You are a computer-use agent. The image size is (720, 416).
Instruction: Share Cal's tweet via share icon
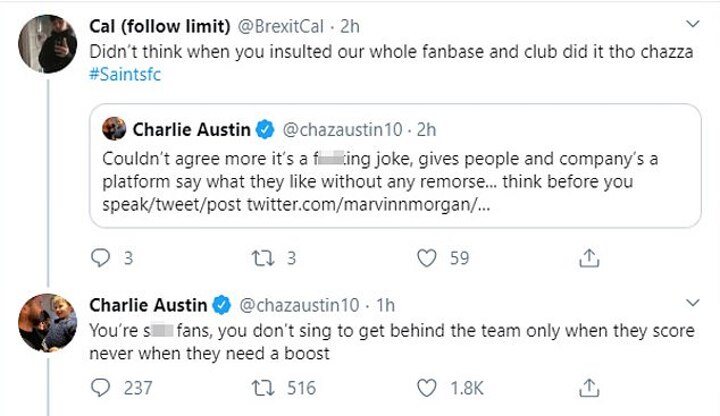[x=589, y=258]
